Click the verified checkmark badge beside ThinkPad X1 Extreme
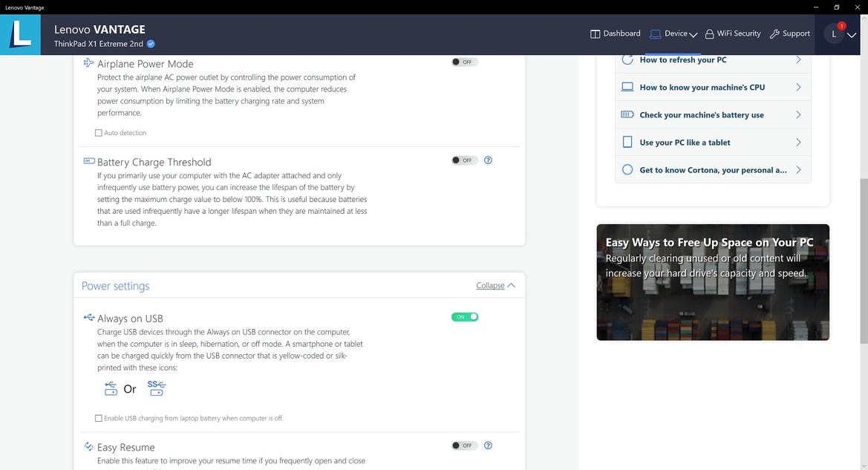The height and width of the screenshot is (470, 868). coord(151,44)
